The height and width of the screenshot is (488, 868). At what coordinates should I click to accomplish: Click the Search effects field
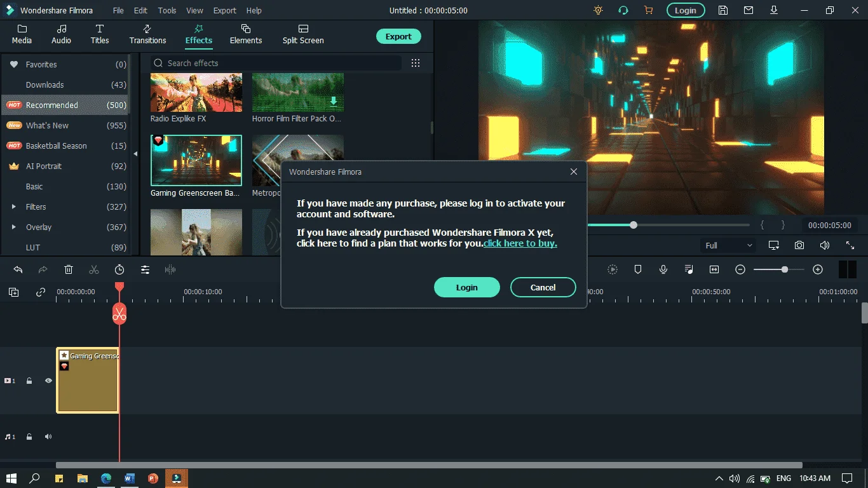coord(276,63)
